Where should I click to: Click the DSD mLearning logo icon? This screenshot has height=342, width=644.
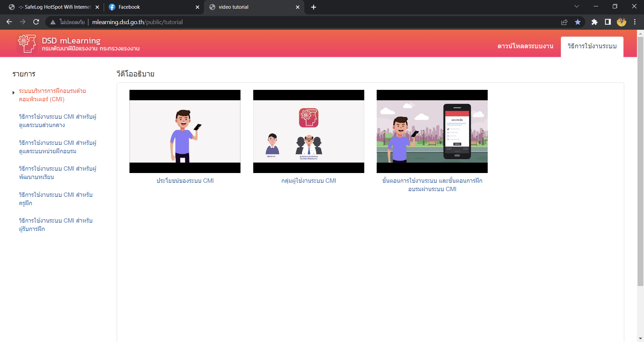(27, 44)
